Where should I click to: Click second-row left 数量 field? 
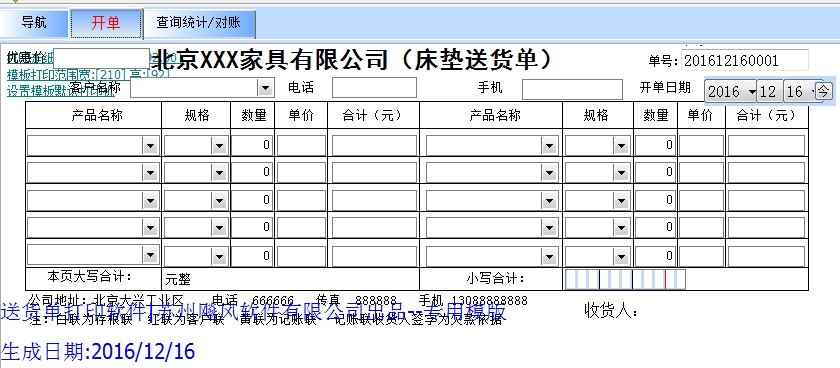pos(252,172)
